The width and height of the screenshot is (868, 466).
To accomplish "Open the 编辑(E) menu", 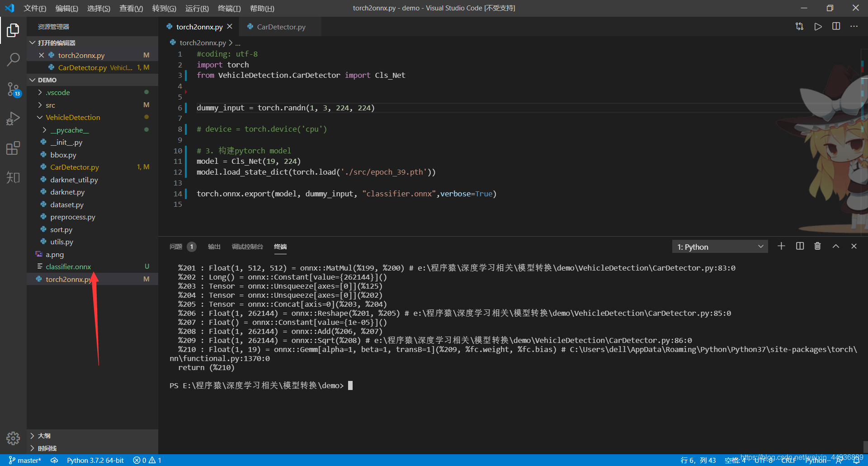I will click(x=67, y=8).
